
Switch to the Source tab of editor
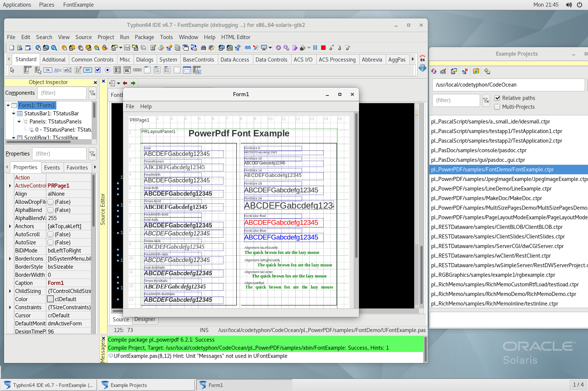tap(121, 320)
